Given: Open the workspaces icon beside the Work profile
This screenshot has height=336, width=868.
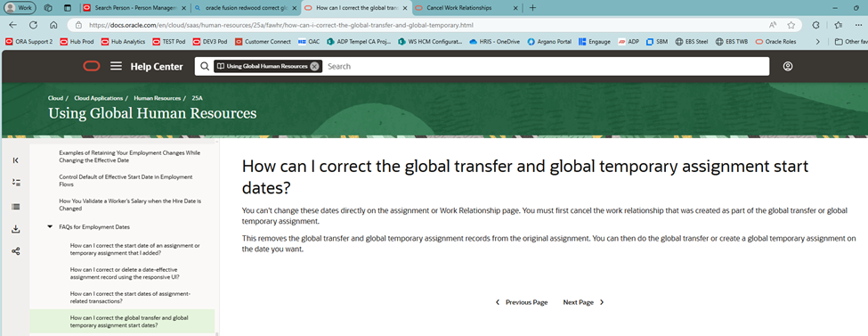Looking at the screenshot, I should pos(47,8).
